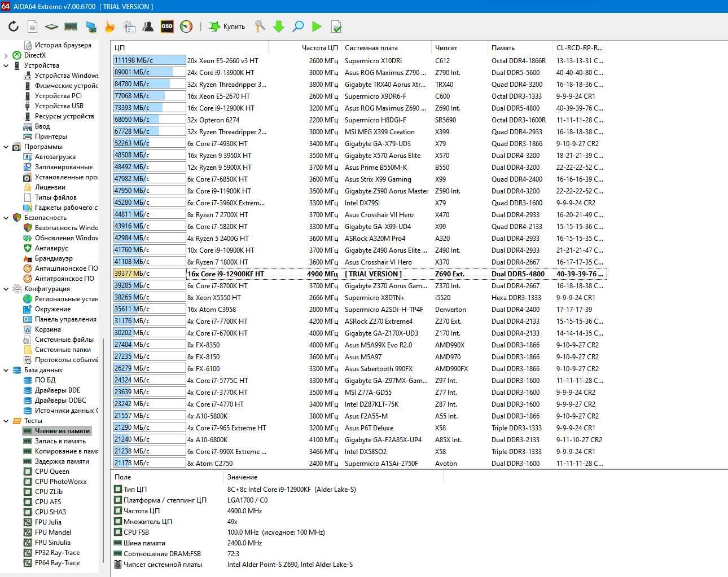Select Драйверы ODBC tree item
Screen dimensions: 728x577
pyautogui.click(x=60, y=400)
